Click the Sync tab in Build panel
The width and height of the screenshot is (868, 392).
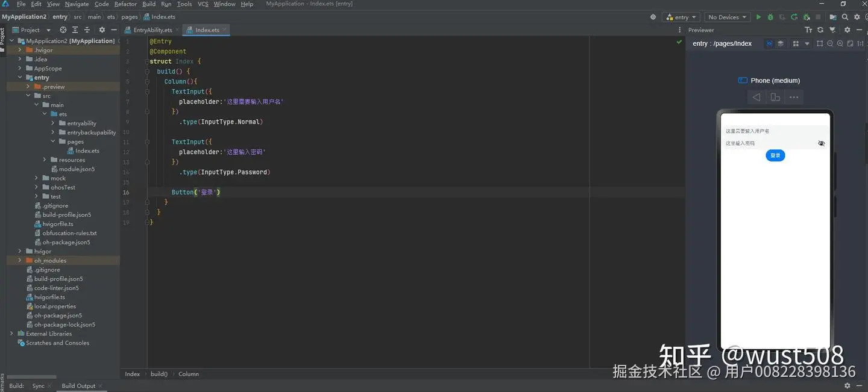38,386
